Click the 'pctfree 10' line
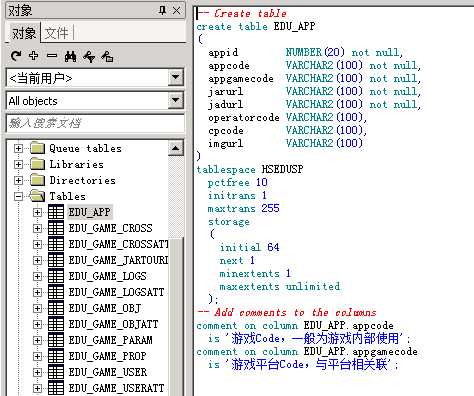The width and height of the screenshot is (474, 396). (238, 182)
